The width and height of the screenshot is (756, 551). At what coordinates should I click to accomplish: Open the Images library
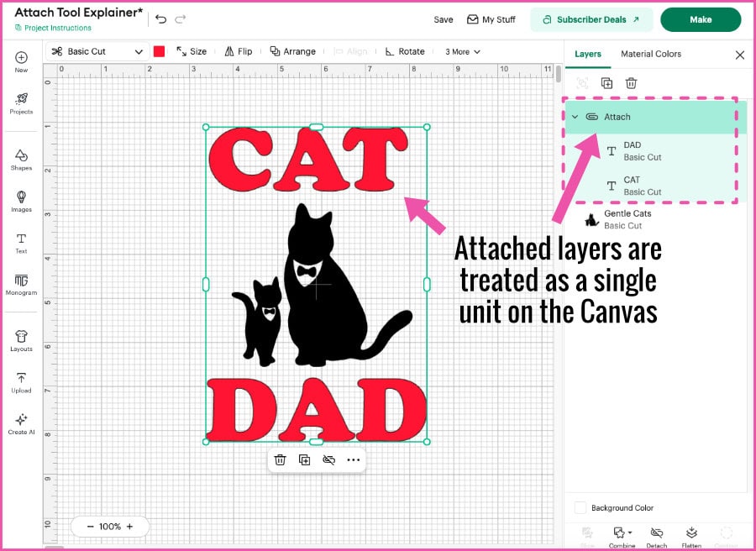(21, 202)
